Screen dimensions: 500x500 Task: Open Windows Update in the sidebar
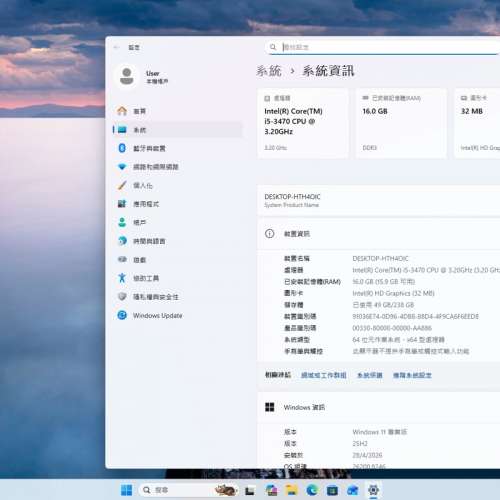pos(178,315)
